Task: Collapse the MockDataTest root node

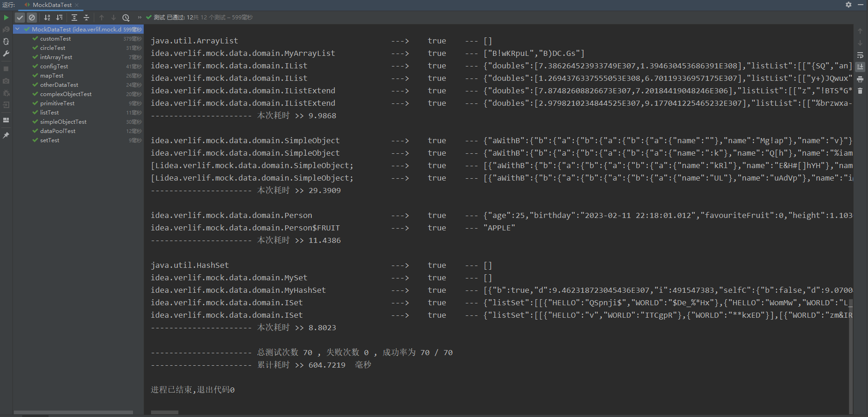Action: 18,29
